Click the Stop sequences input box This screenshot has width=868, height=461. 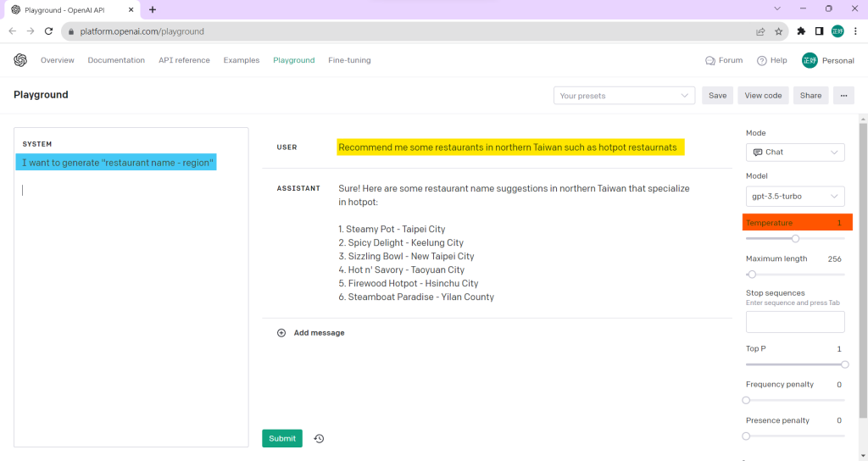click(x=795, y=321)
